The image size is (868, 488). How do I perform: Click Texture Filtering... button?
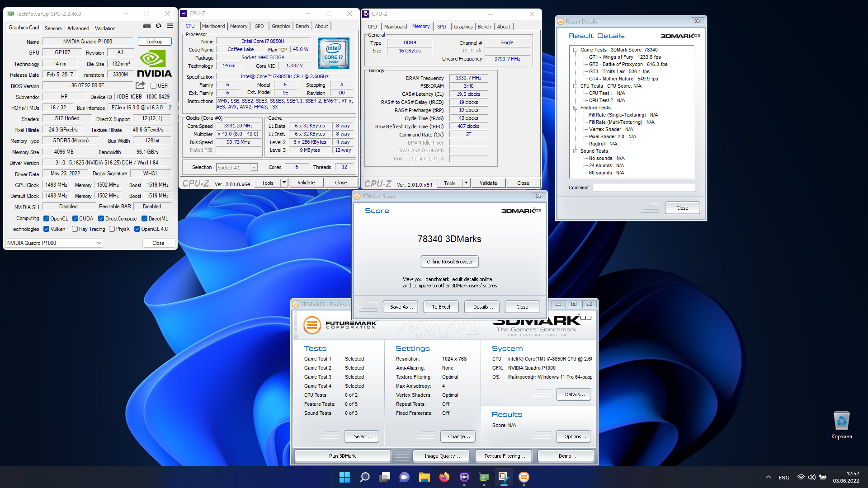click(x=505, y=456)
